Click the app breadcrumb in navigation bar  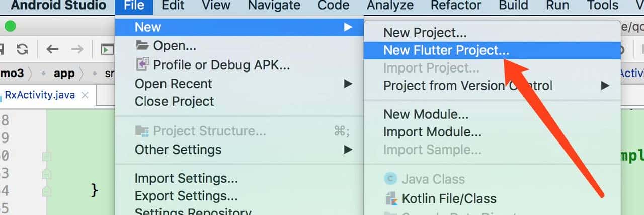coord(64,74)
